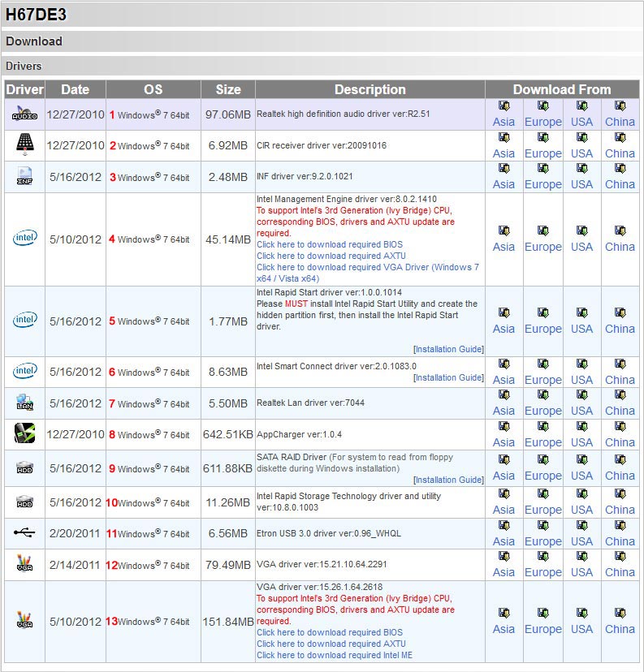Click the CIR receiver driver icon

tap(25, 144)
